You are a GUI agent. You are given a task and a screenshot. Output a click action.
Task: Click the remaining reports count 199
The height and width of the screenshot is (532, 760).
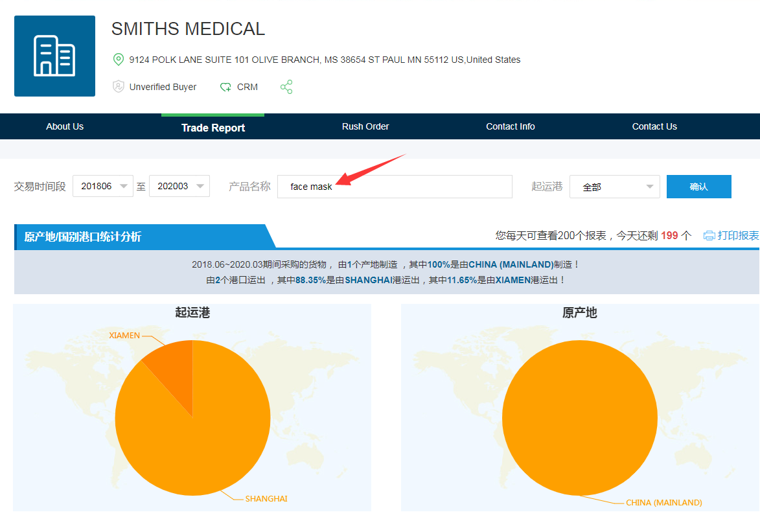pos(669,236)
